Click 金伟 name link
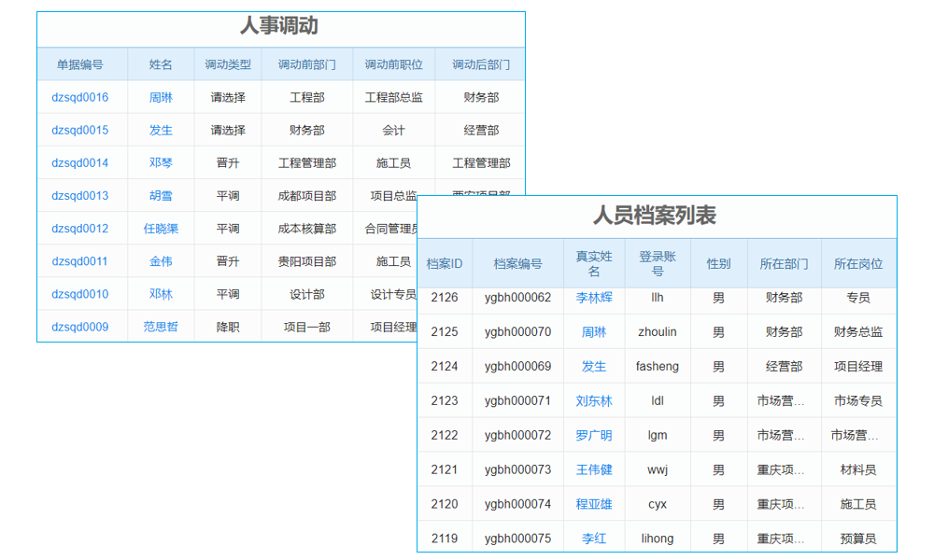Screen dimensions: 934x560 160,260
